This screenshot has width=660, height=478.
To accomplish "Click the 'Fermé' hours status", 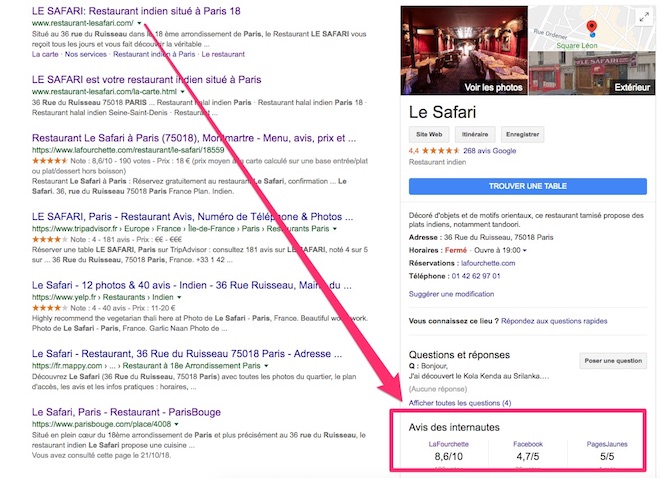I will pyautogui.click(x=456, y=250).
